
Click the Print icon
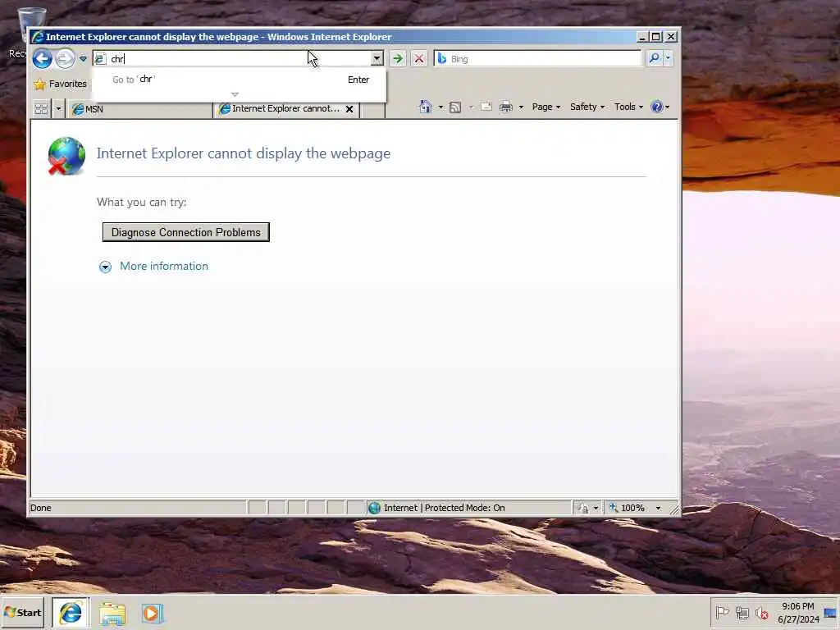pos(505,107)
